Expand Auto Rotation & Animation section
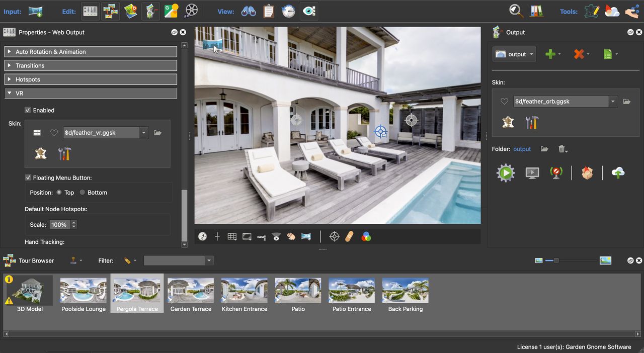 (x=91, y=52)
